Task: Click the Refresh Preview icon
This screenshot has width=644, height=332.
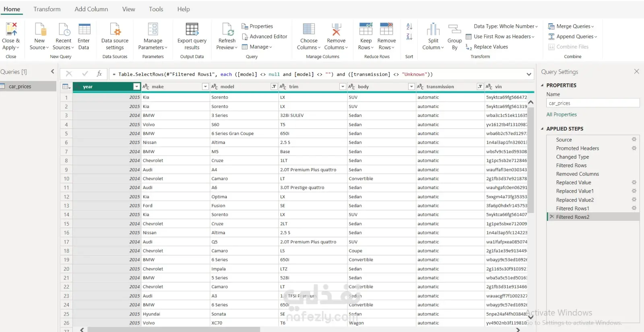Action: click(227, 29)
